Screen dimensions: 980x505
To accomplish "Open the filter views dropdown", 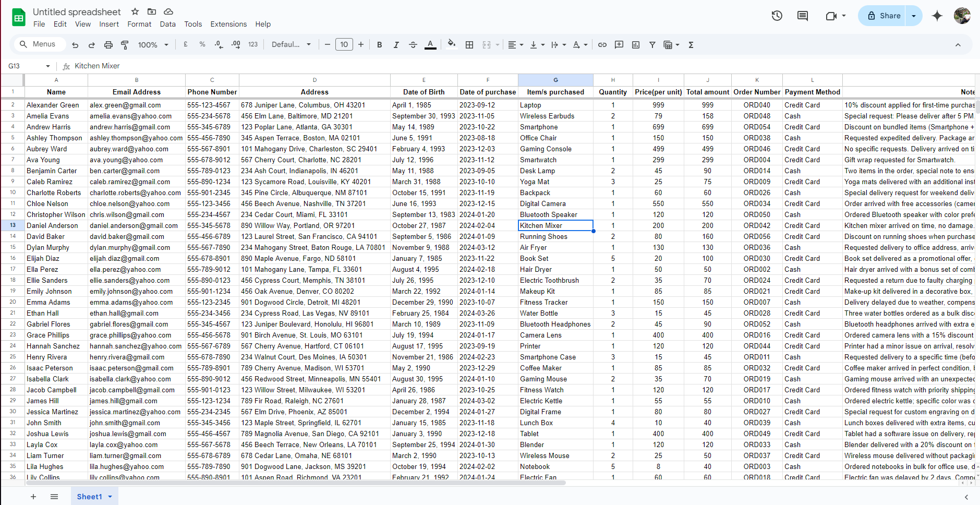I will point(671,45).
